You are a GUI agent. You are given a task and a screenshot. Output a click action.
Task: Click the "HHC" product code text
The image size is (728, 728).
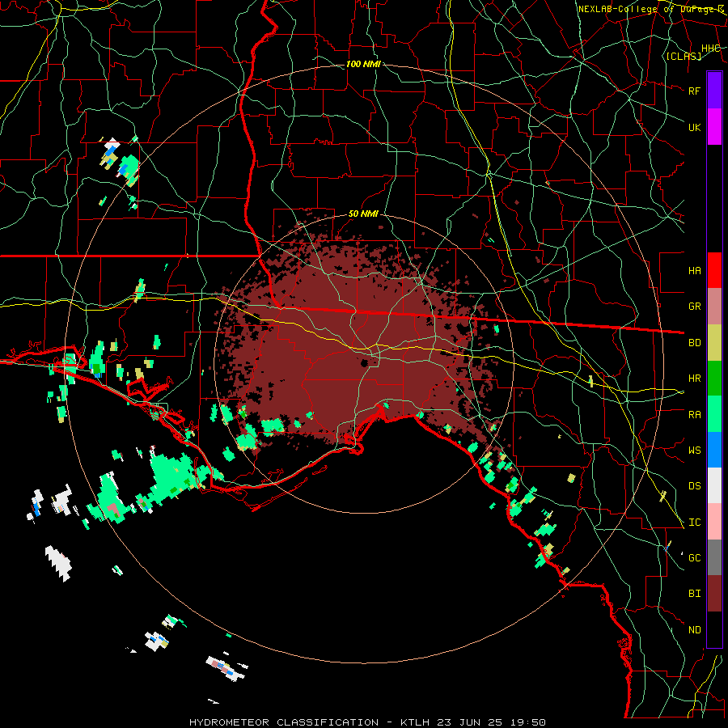click(711, 49)
